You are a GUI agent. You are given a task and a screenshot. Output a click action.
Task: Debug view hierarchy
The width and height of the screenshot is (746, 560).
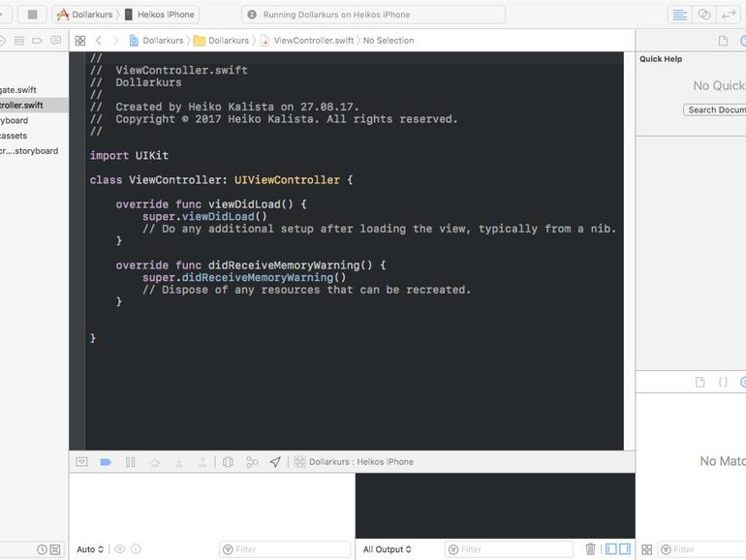click(228, 461)
